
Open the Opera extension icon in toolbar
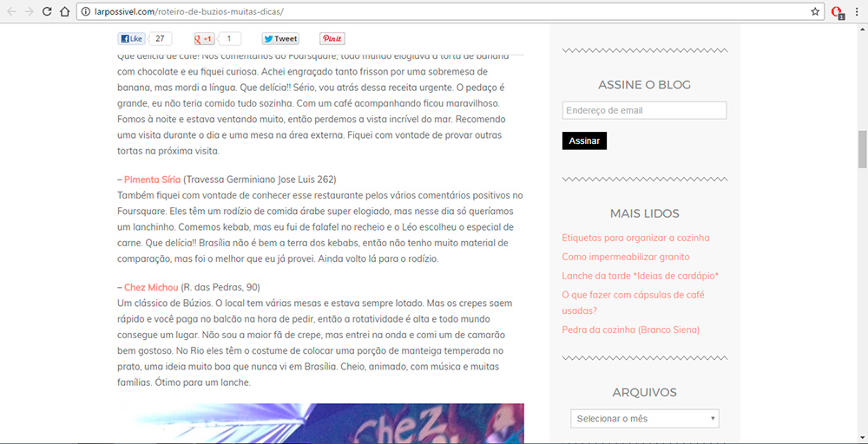pos(838,12)
